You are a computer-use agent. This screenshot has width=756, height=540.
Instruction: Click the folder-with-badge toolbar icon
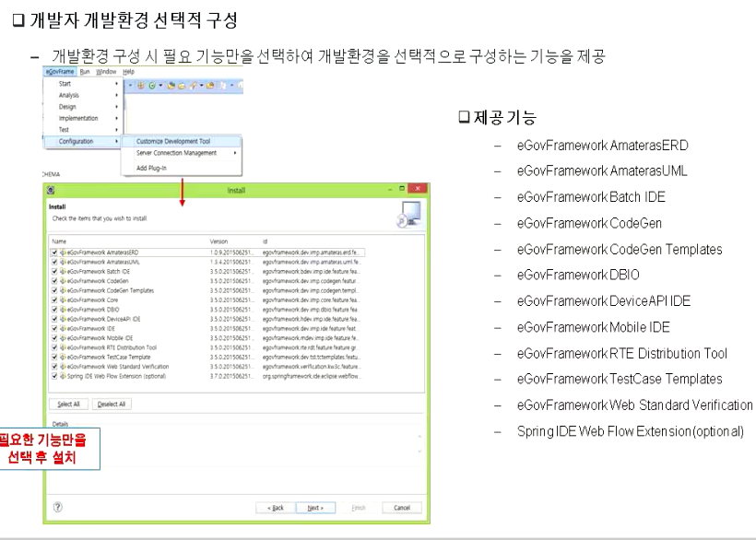(x=211, y=86)
